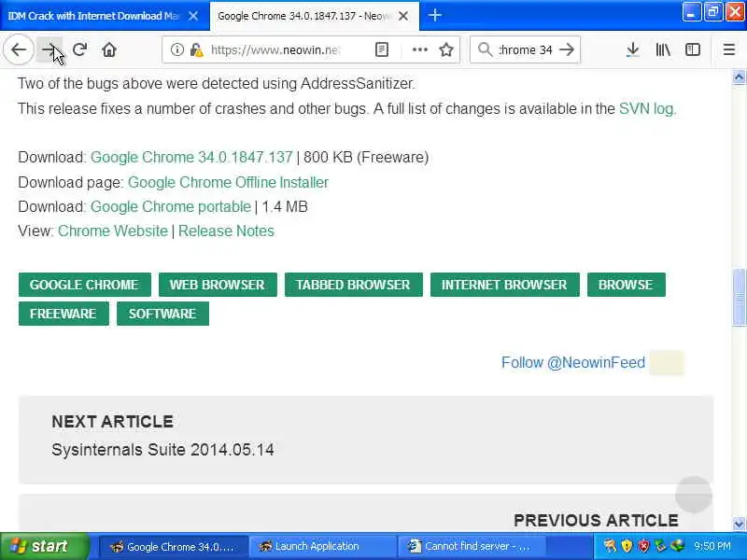Reload the current page
Viewport: 747px width, 560px height.
(79, 49)
